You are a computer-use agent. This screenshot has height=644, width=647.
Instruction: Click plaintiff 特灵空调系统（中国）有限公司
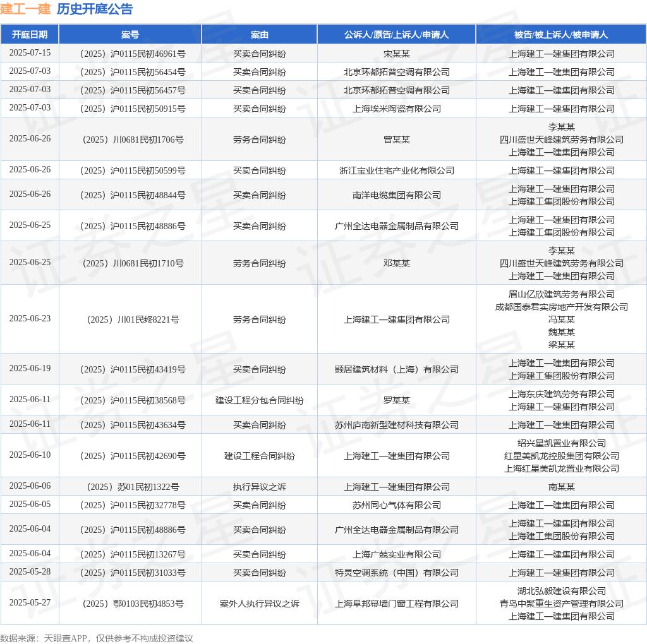[x=397, y=573]
